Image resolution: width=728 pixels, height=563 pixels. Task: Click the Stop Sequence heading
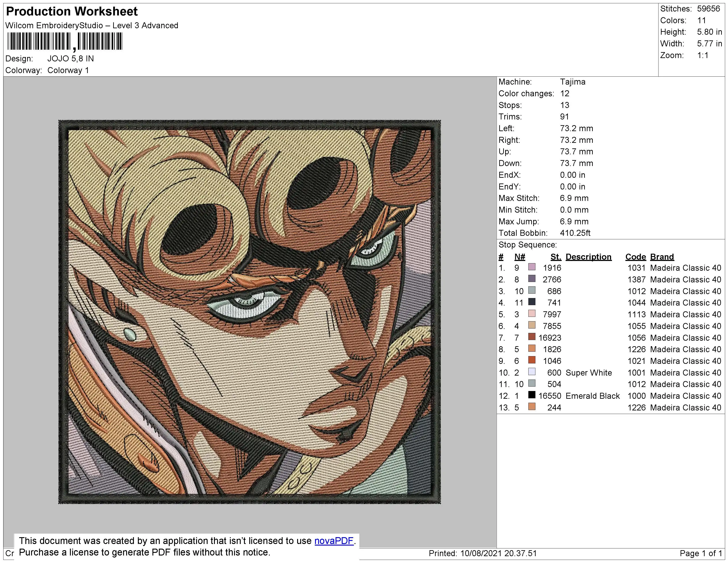coord(528,245)
